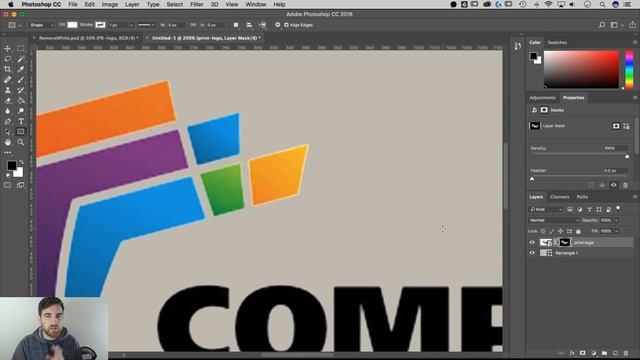The width and height of the screenshot is (640, 360).
Task: Toggle Align Edges checkbox
Action: point(286,25)
